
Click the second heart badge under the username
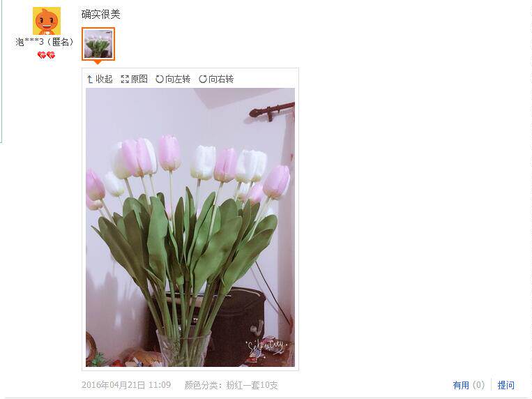pyautogui.click(x=51, y=55)
